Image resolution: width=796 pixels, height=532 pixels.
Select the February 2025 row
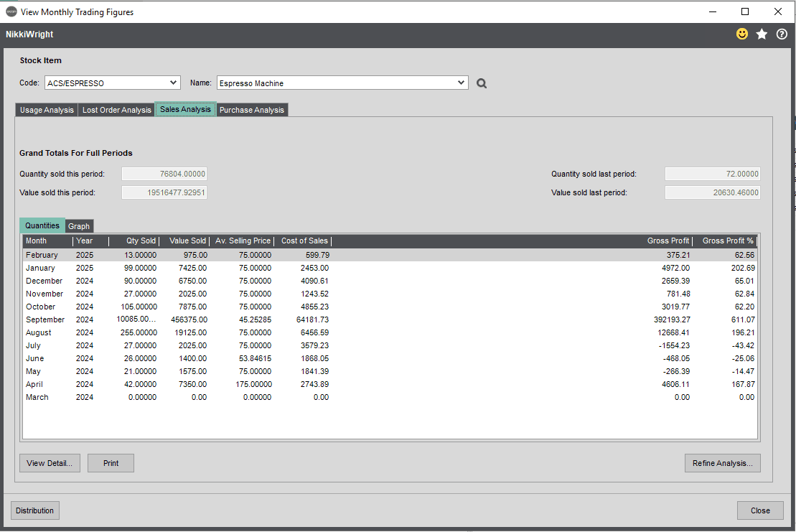(x=390, y=255)
